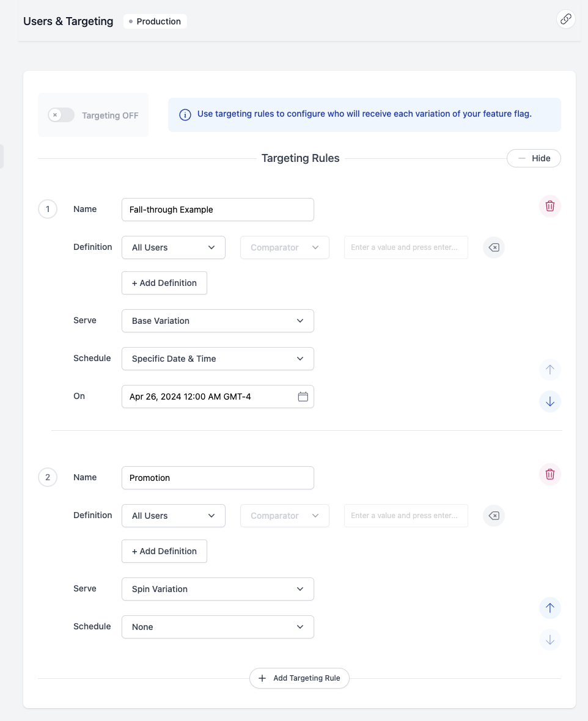The height and width of the screenshot is (721, 588).
Task: Hide the Targeting Rules section
Action: point(534,158)
